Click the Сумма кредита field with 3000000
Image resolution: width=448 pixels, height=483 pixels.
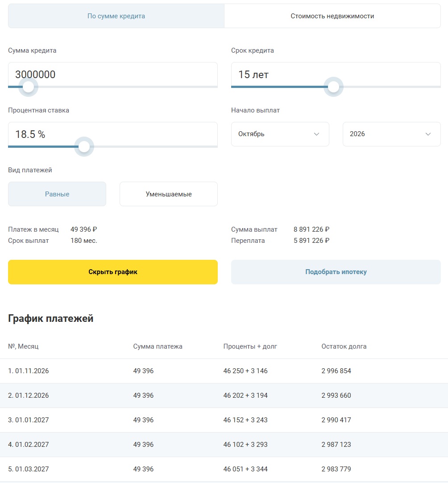click(x=113, y=75)
